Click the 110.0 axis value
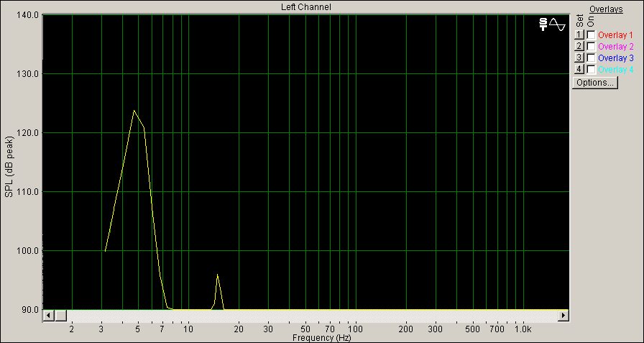The image size is (644, 343). (27, 192)
